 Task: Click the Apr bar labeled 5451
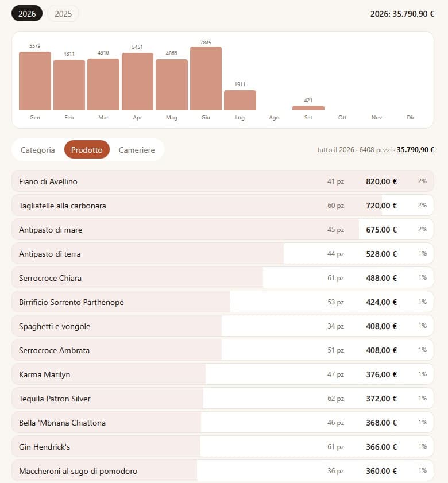(137, 82)
